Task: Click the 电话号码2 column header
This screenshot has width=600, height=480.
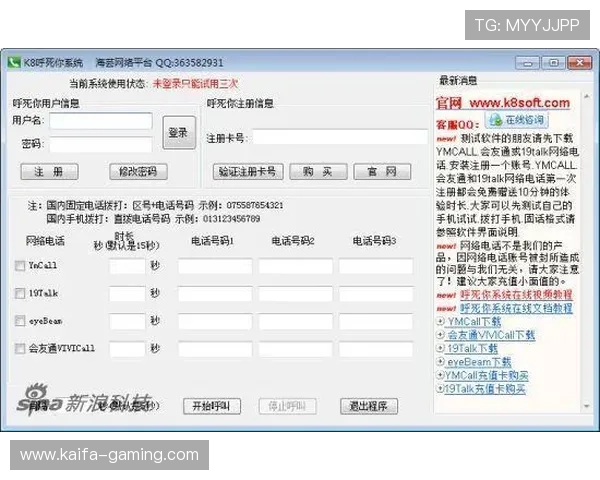Action: pos(293,241)
